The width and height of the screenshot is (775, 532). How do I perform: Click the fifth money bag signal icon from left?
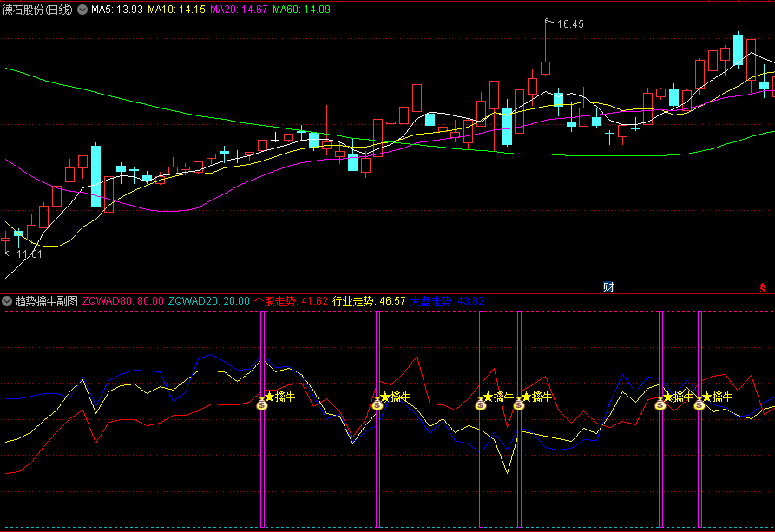660,404
